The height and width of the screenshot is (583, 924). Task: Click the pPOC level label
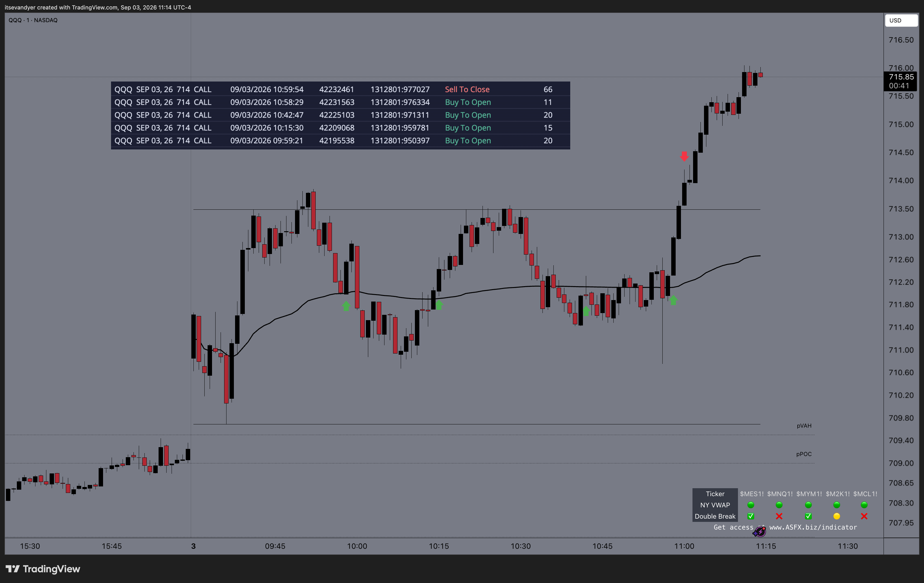point(804,454)
